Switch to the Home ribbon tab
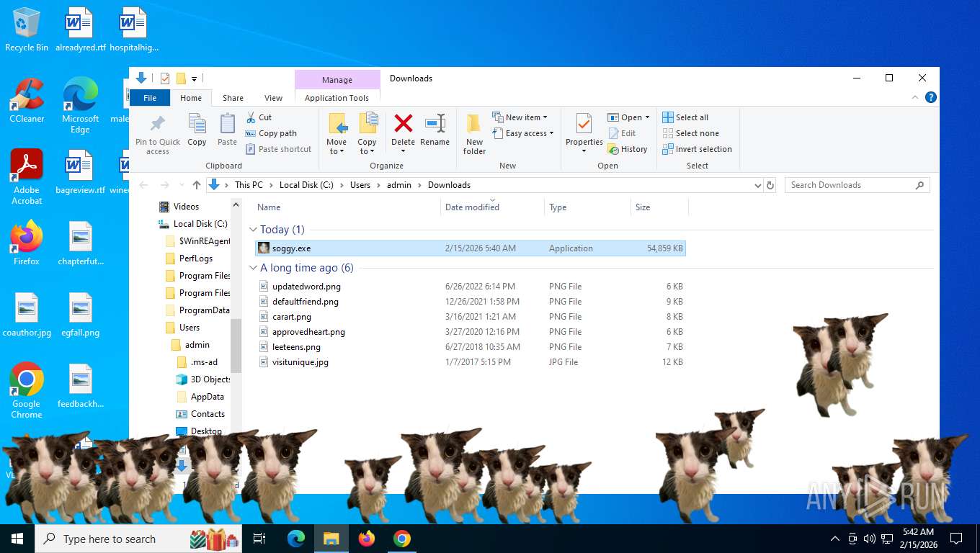The image size is (980, 553). (x=191, y=98)
